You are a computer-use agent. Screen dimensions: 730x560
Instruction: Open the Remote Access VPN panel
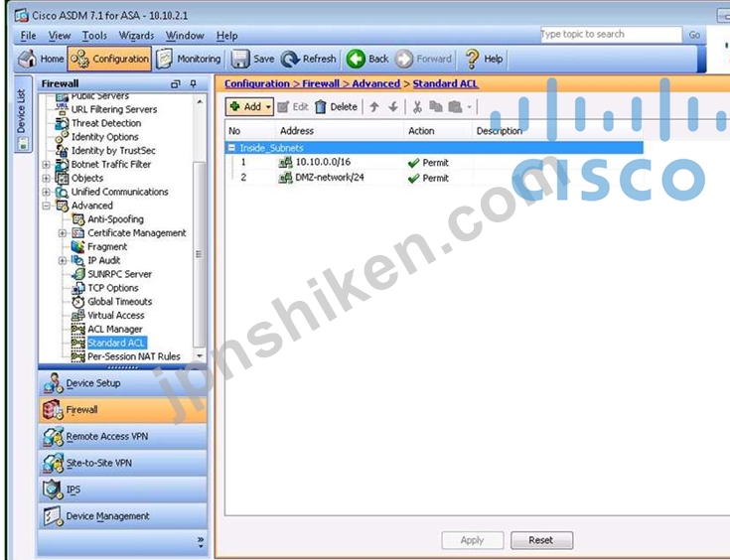coord(122,436)
